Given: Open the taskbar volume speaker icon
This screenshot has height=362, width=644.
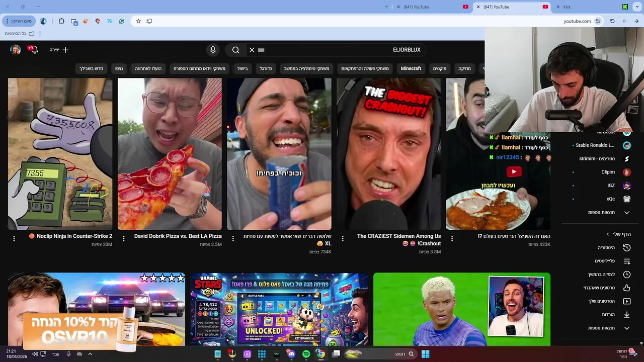Looking at the screenshot, I should pyautogui.click(x=35, y=354).
